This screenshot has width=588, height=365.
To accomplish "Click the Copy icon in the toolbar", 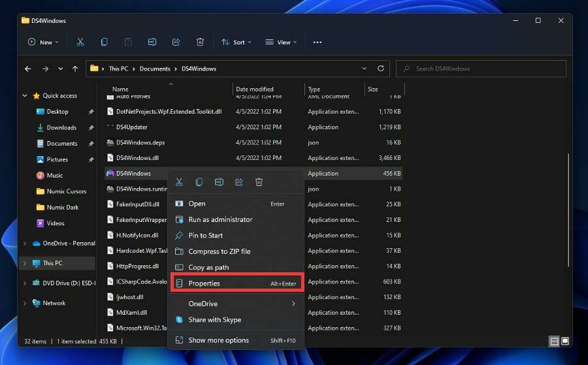I will pyautogui.click(x=105, y=42).
